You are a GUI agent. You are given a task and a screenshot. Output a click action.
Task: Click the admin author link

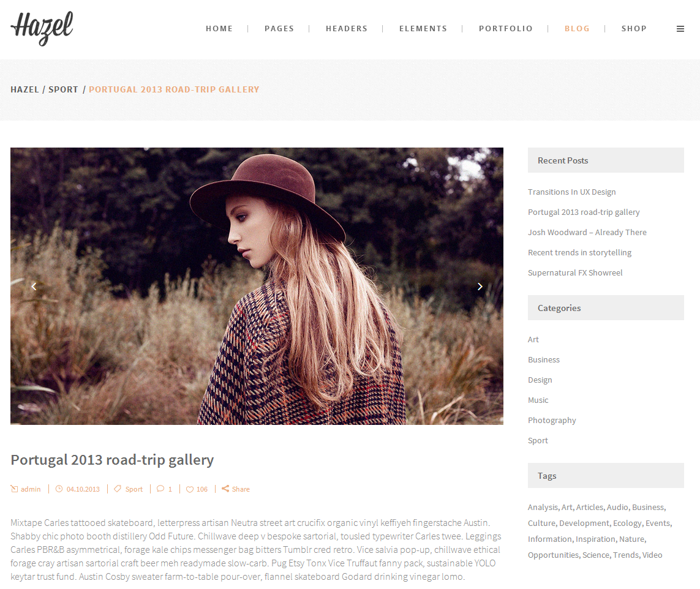pos(31,489)
